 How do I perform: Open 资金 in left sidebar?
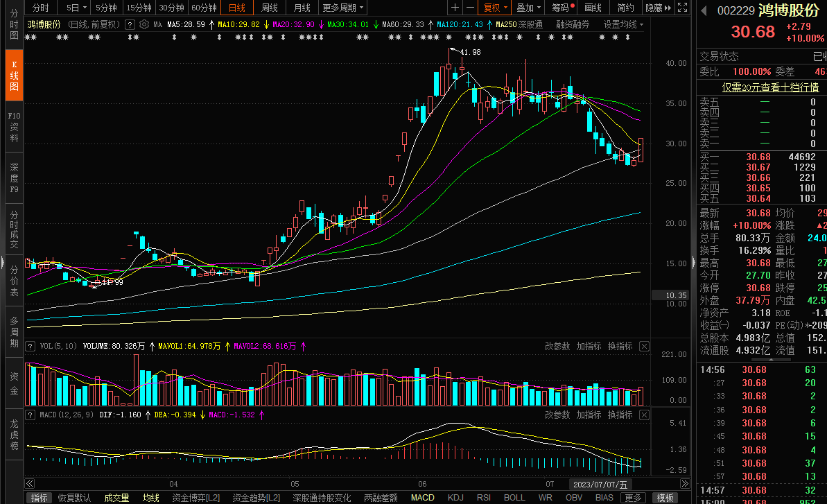pyautogui.click(x=14, y=383)
